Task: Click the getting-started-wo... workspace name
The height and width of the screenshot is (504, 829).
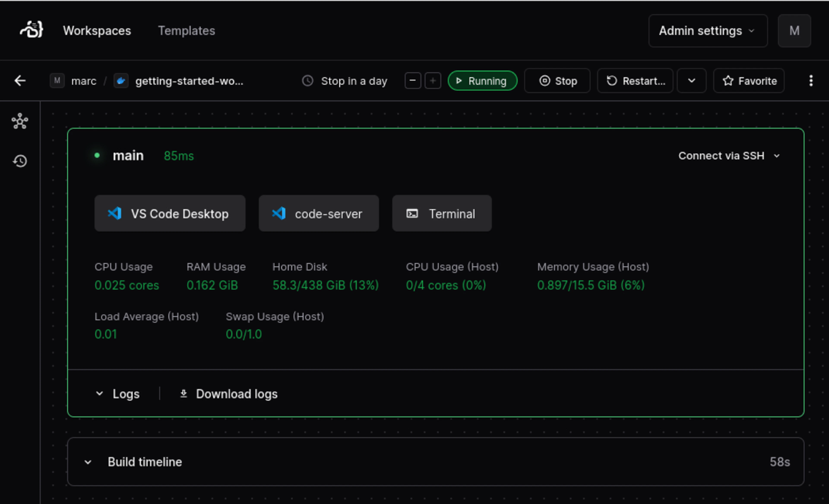Action: (189, 81)
